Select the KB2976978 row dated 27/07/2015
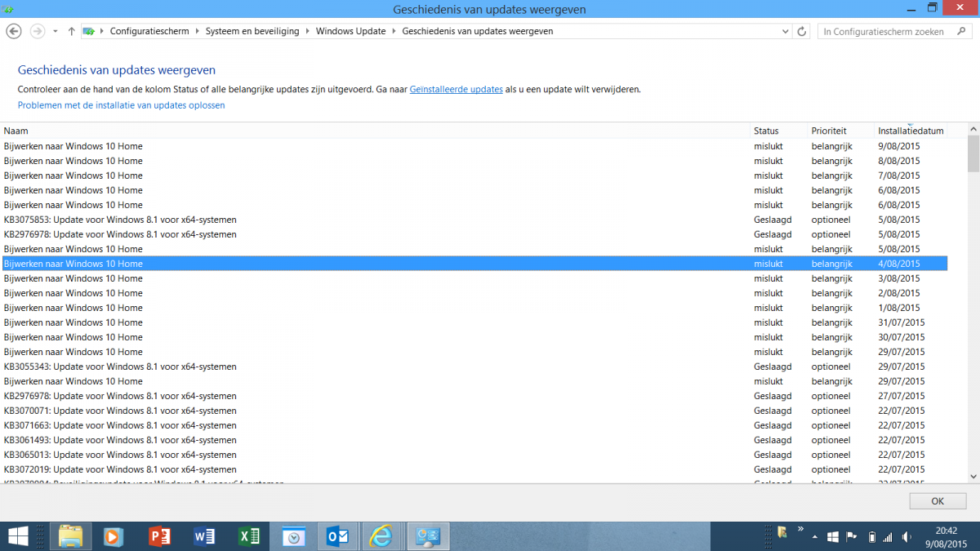 coord(474,396)
